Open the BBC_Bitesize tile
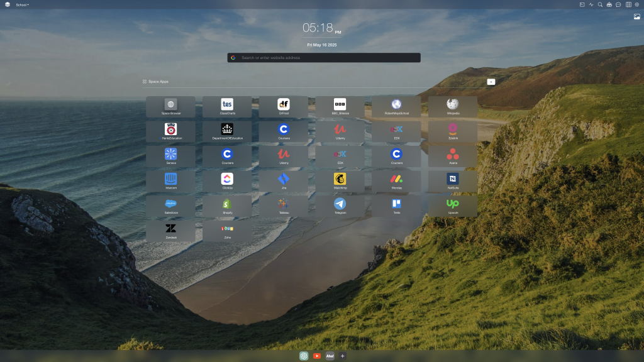 pyautogui.click(x=340, y=107)
